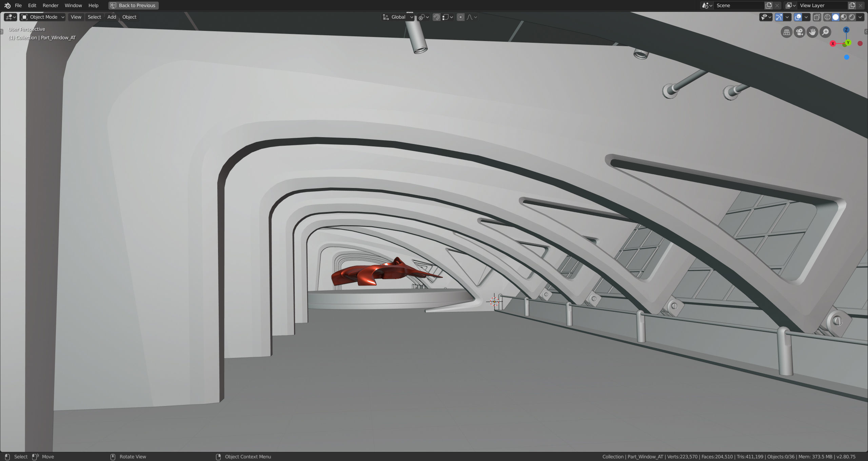Viewport: 868px width, 461px height.
Task: Switch to camera view icon
Action: (799, 32)
